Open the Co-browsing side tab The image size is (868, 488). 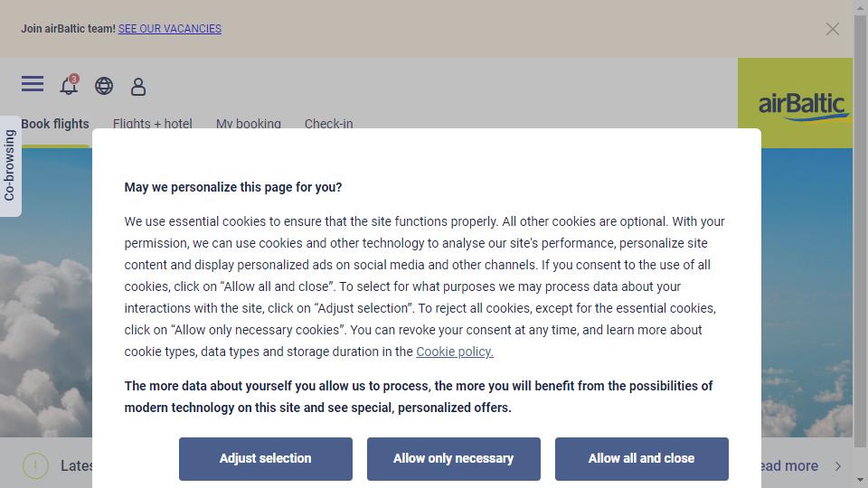pos(10,165)
